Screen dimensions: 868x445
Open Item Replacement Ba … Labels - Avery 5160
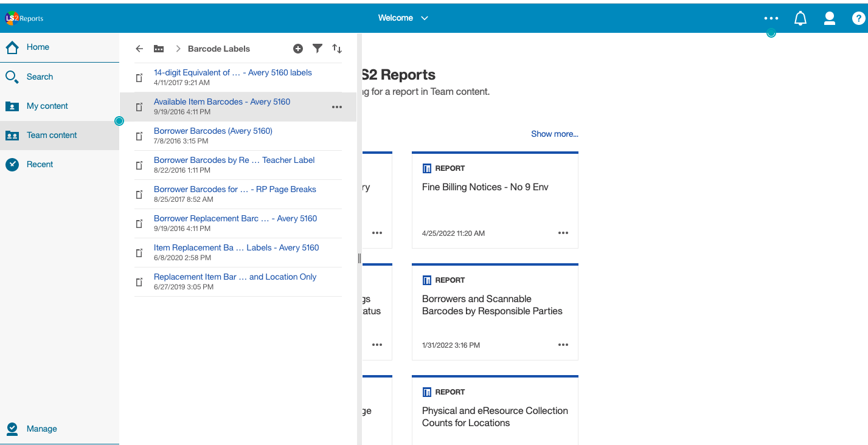(x=237, y=247)
